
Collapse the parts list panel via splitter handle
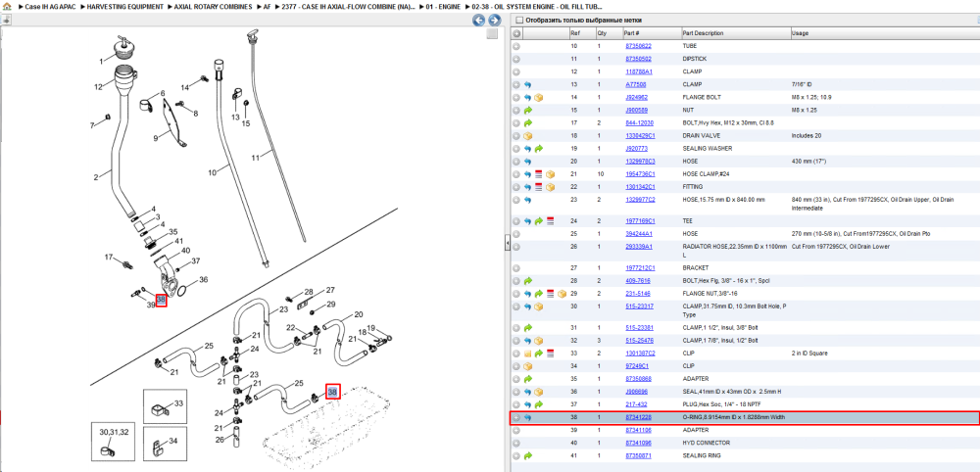click(508, 243)
